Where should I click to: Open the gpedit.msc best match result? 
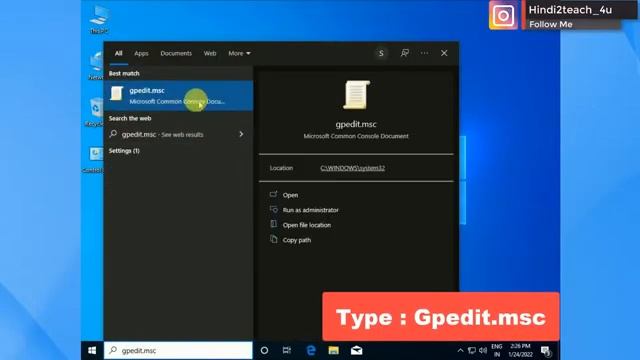click(x=178, y=96)
